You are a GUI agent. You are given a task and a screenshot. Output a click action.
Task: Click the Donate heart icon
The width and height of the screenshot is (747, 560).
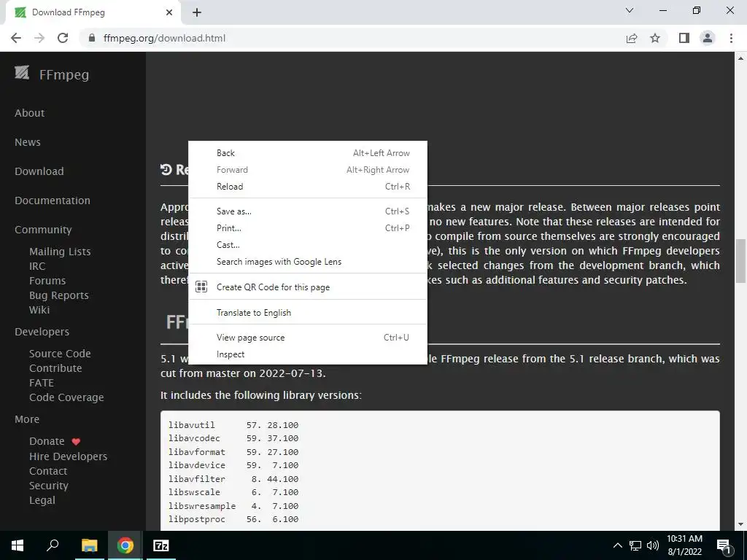(x=76, y=441)
